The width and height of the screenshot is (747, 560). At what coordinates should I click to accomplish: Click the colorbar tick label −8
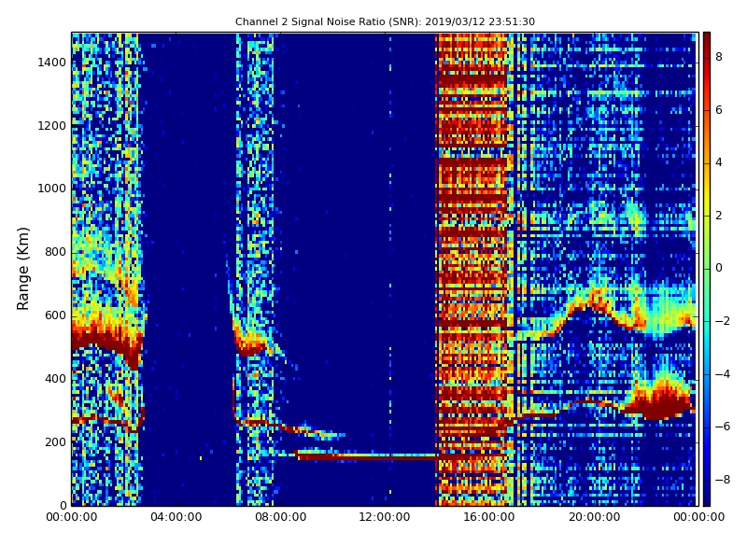click(722, 480)
